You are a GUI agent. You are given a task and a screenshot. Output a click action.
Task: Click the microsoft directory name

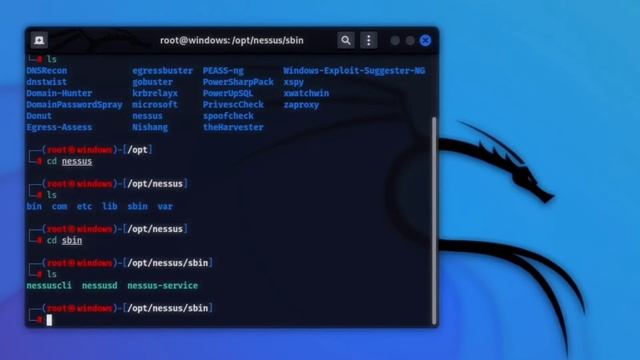[155, 104]
